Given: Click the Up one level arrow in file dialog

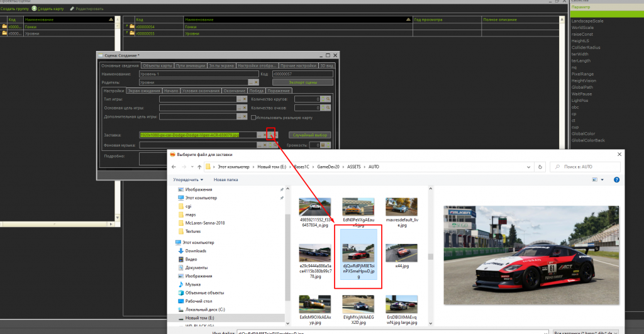Looking at the screenshot, I should coord(198,167).
